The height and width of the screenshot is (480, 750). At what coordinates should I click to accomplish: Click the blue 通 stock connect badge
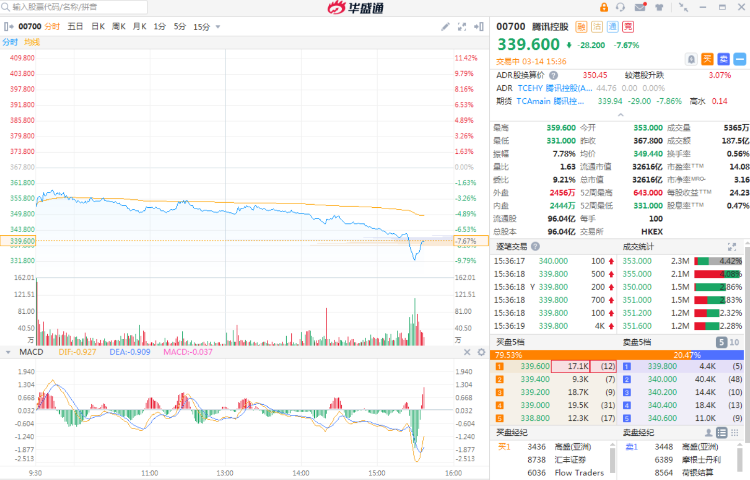[x=613, y=27]
